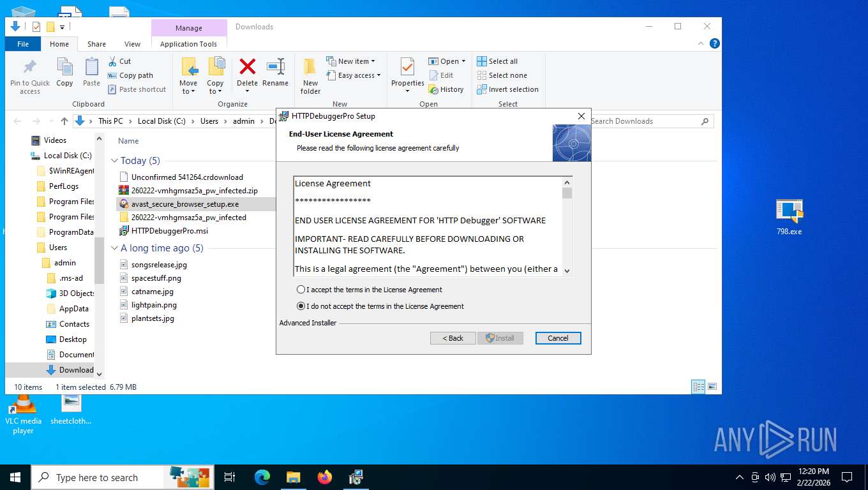This screenshot has width=868, height=490.
Task: Open 798.exe desktop icon
Action: click(x=789, y=217)
